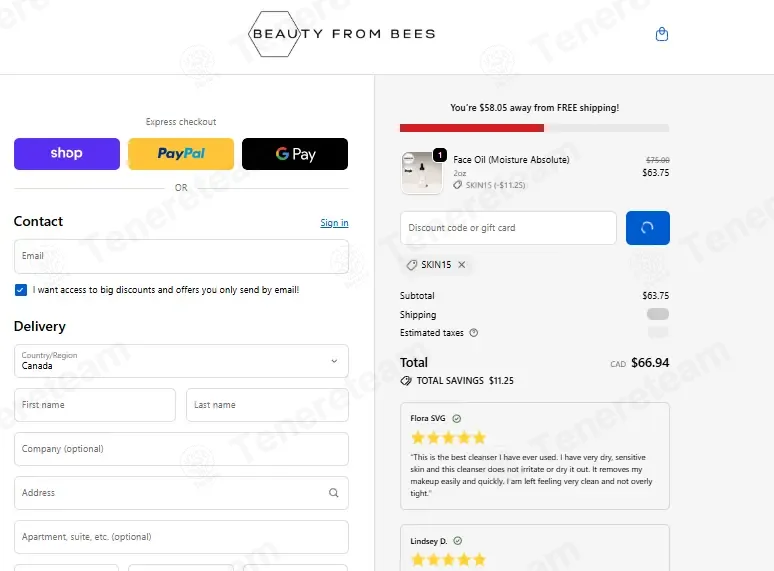774x571 pixels.
Task: Click the Face Oil product thumbnail
Action: click(x=422, y=173)
